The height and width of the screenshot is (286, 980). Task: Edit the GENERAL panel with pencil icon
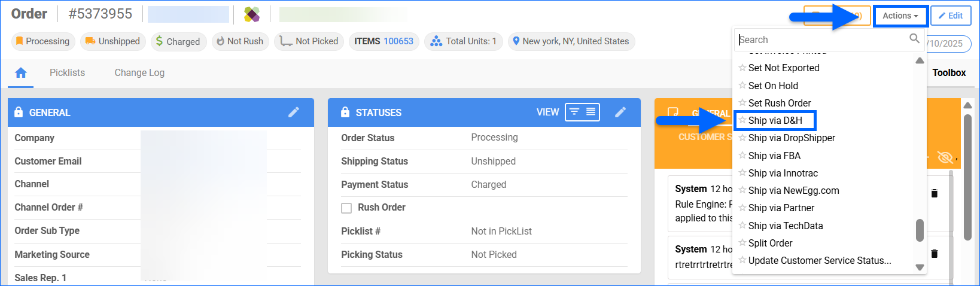(x=293, y=112)
